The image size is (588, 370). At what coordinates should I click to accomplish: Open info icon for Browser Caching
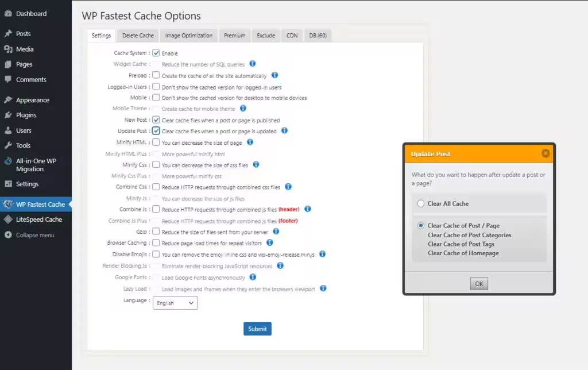point(270,242)
